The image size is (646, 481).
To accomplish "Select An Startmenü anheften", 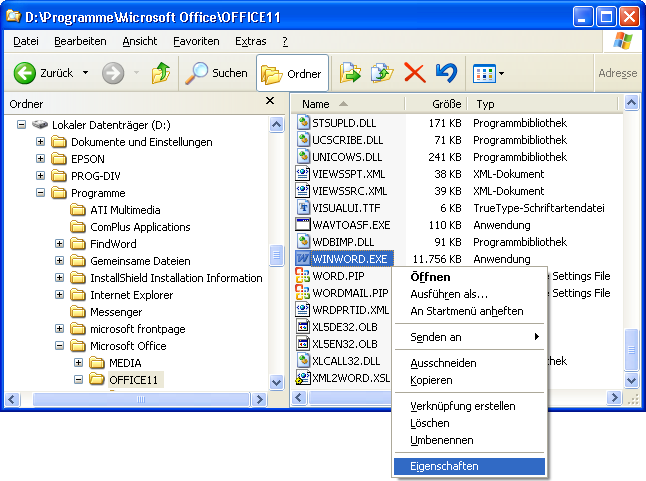I will [469, 311].
